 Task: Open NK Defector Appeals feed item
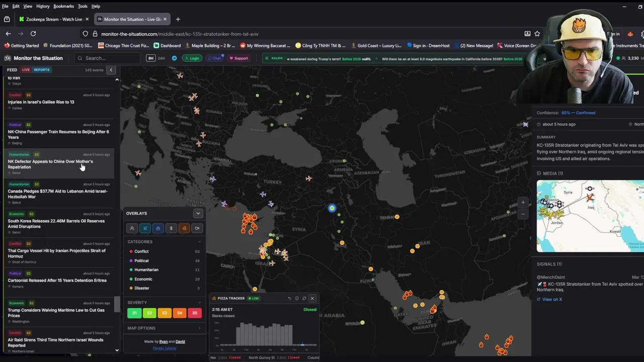58,163
